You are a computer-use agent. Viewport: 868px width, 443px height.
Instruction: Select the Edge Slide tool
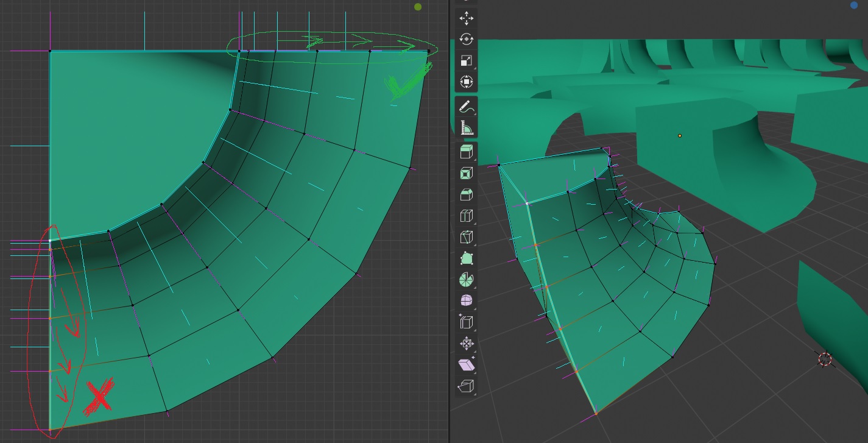(466, 321)
